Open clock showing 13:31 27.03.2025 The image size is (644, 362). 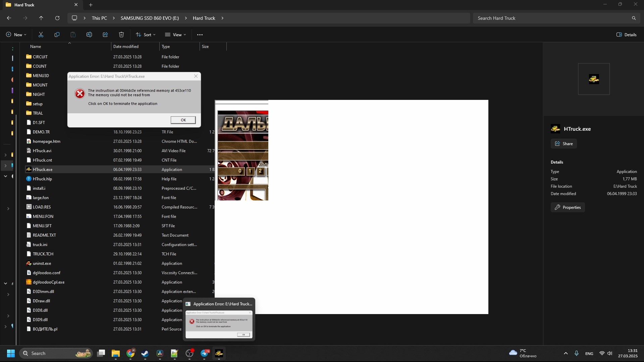pyautogui.click(x=628, y=353)
